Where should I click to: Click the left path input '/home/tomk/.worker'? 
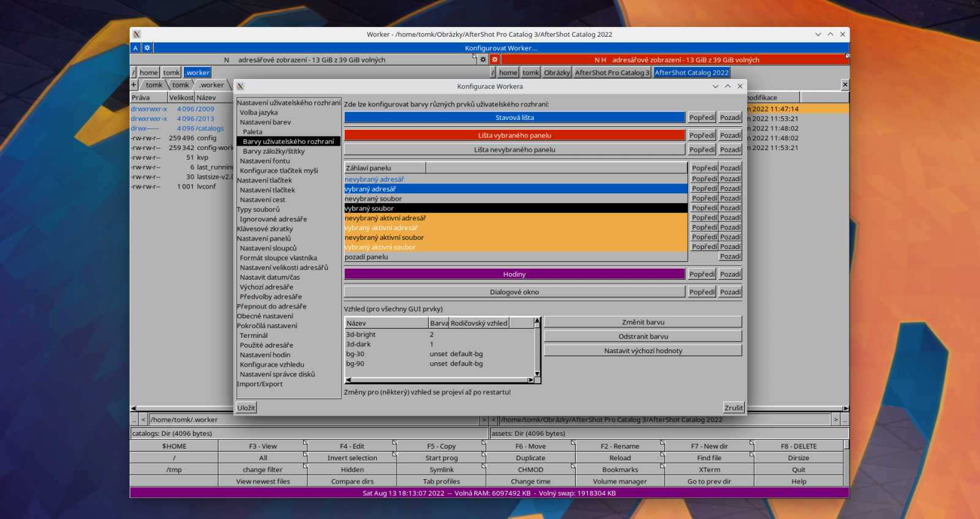tap(314, 420)
